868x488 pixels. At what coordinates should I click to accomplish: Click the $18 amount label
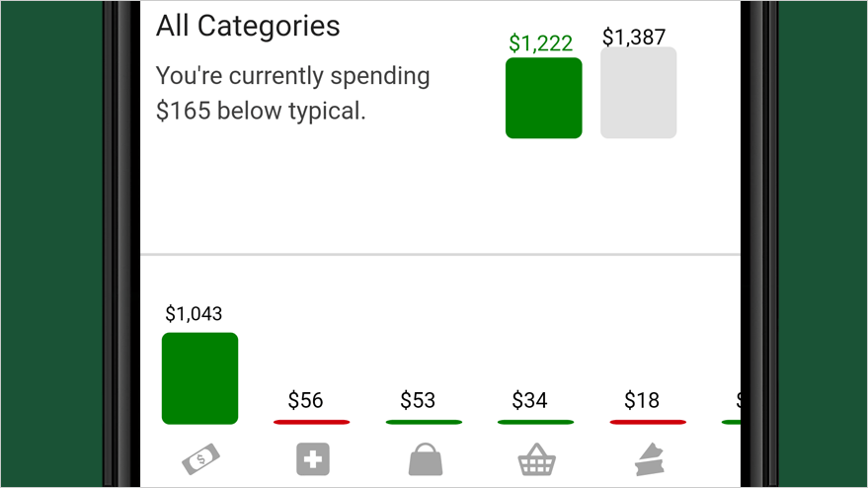tap(642, 400)
